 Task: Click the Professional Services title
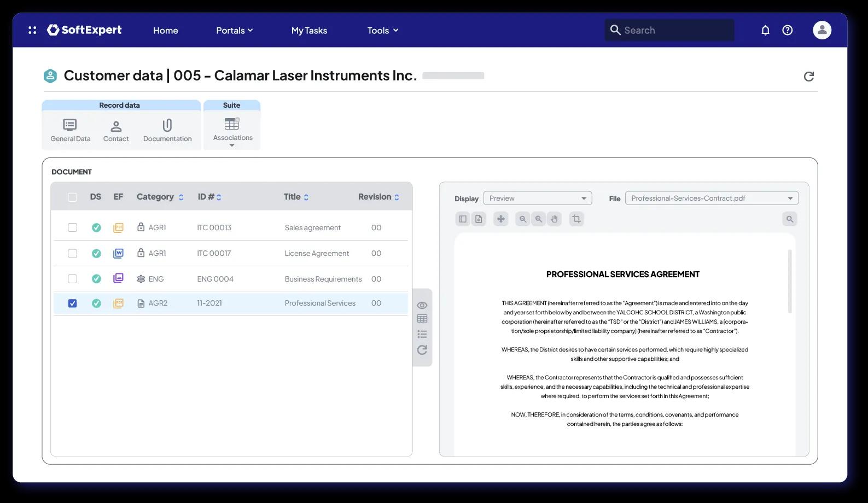click(320, 303)
